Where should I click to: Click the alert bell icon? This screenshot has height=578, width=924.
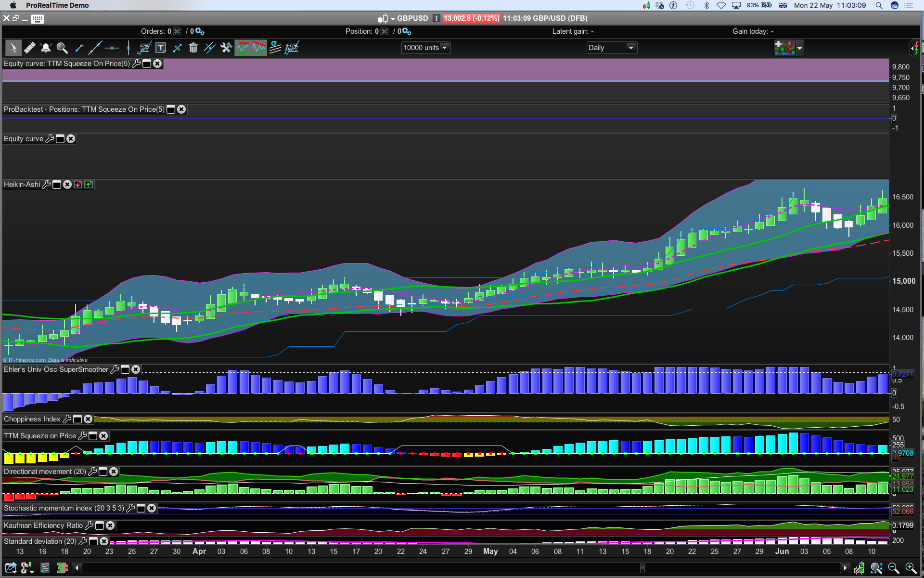[x=46, y=48]
